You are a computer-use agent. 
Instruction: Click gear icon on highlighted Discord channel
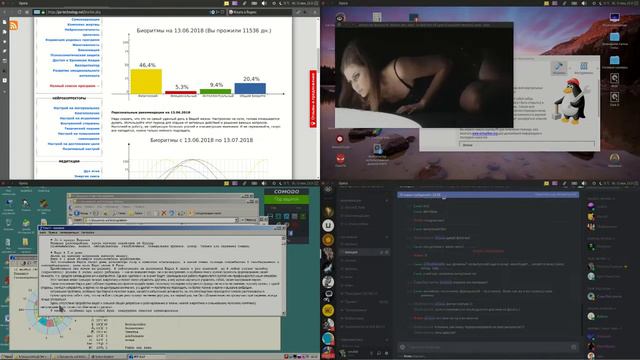pyautogui.click(x=387, y=252)
